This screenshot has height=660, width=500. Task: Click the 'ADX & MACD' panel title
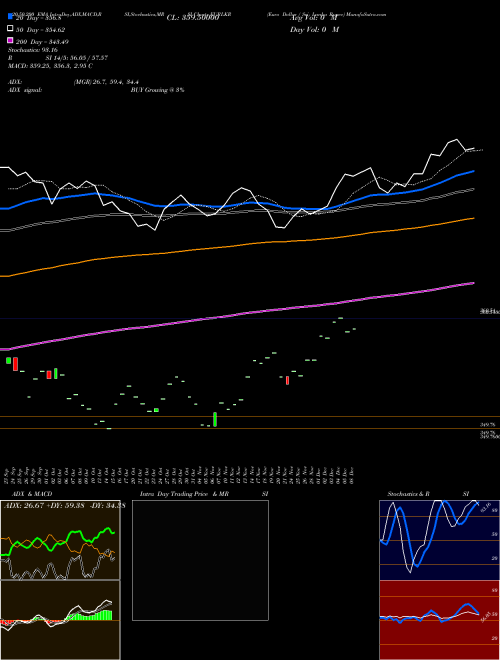32,494
